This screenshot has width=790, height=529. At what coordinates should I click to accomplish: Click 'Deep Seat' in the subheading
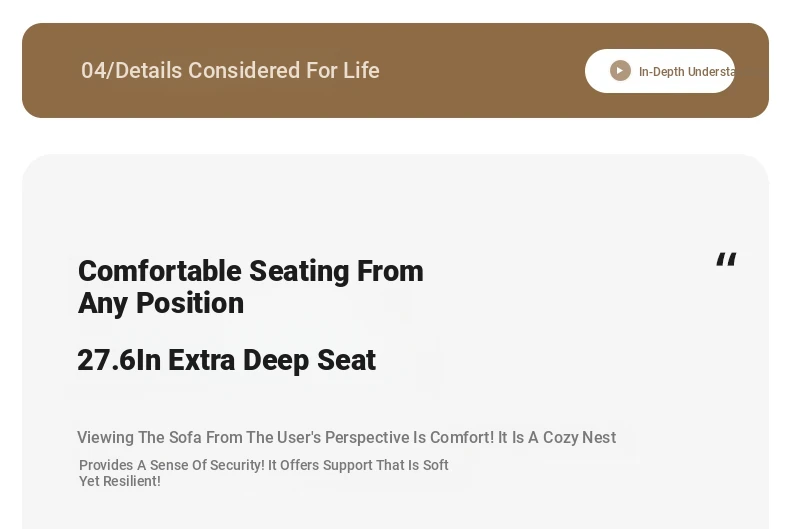pyautogui.click(x=309, y=361)
